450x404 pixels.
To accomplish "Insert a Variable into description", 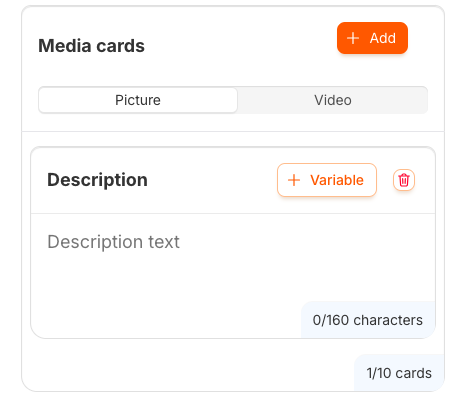I will 327,180.
